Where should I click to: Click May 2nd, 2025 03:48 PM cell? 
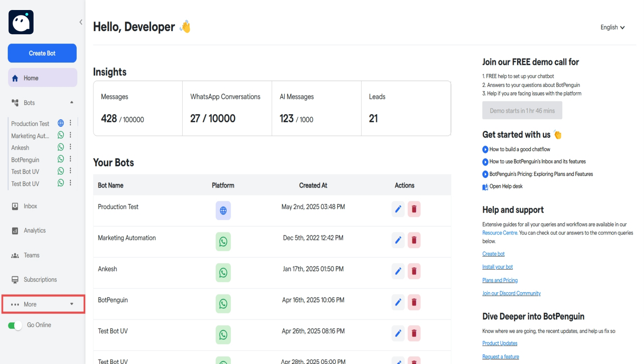tap(313, 207)
